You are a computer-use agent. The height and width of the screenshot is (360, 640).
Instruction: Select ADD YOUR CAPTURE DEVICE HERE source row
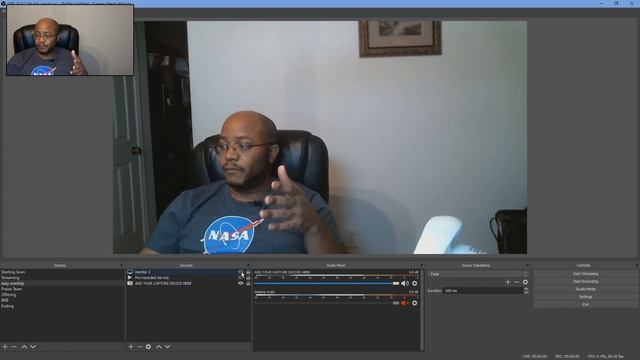pyautogui.click(x=189, y=283)
